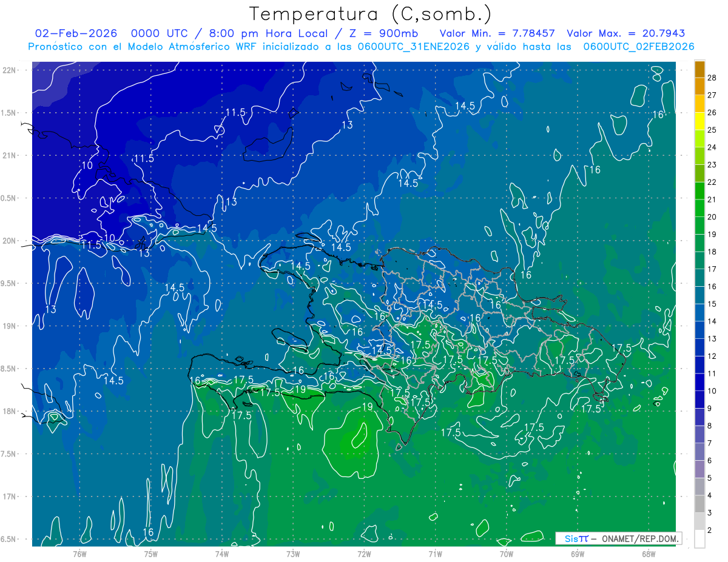Click the colorbar label '18'

712,252
